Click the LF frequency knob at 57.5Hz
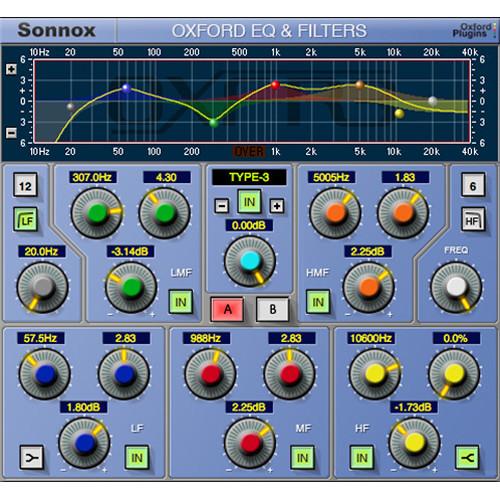500x500 pixels. (45, 374)
